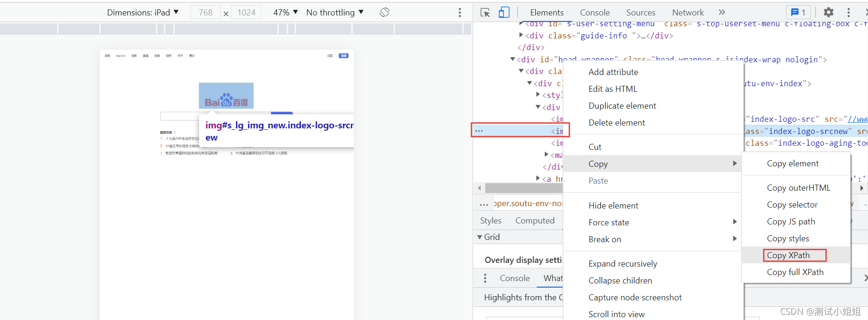
Task: Expand the guide-info div node
Action: coord(521,35)
